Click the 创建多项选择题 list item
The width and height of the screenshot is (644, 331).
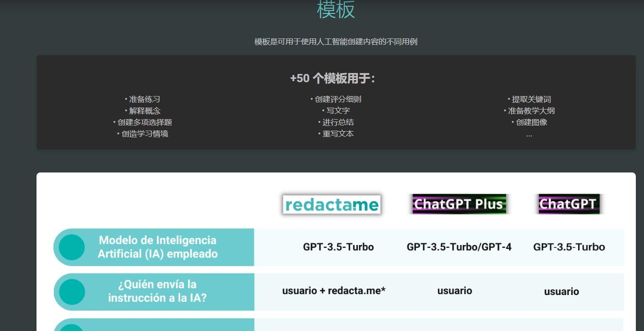click(x=143, y=123)
